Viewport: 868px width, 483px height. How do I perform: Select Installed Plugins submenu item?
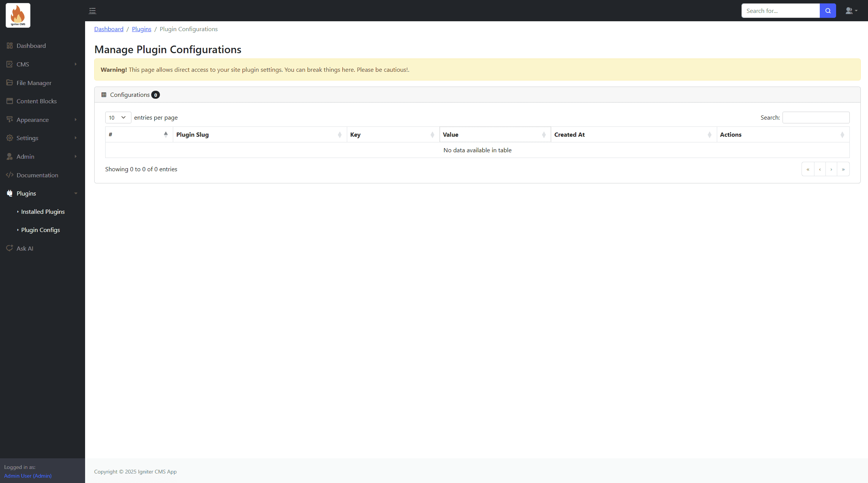tap(43, 212)
